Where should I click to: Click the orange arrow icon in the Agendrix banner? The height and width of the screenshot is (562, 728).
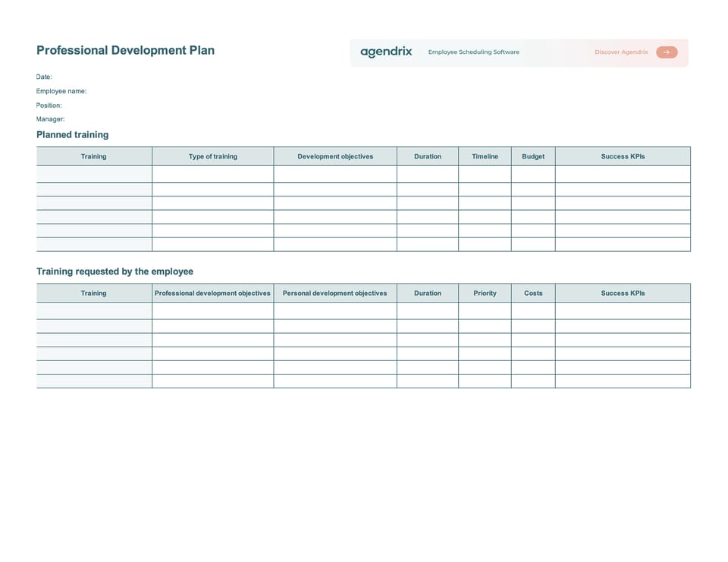(x=667, y=52)
